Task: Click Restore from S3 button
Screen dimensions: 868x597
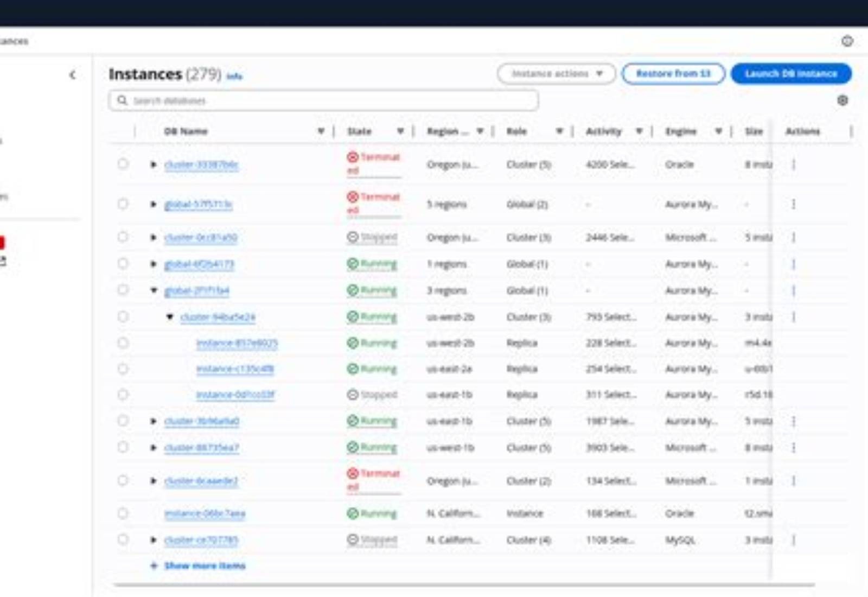Action: [x=673, y=74]
